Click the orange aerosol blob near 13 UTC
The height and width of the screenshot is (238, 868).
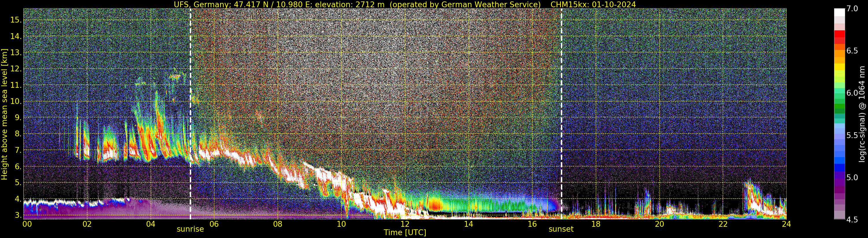(x=435, y=204)
